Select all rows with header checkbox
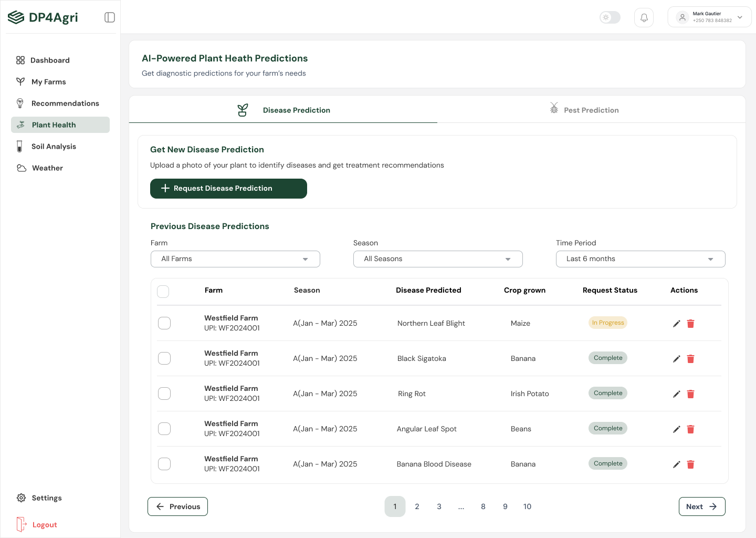Viewport: 756px width, 538px height. (x=163, y=292)
